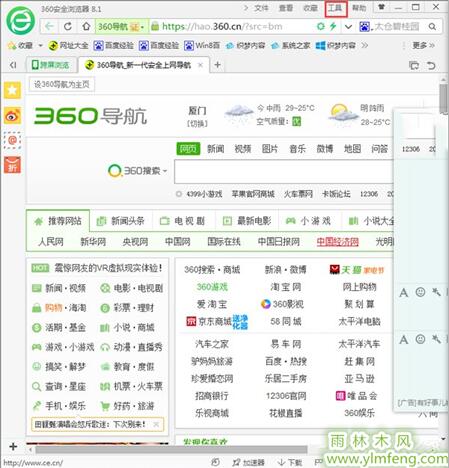Open the 工具 menu
This screenshot has width=449, height=468.
(x=336, y=8)
